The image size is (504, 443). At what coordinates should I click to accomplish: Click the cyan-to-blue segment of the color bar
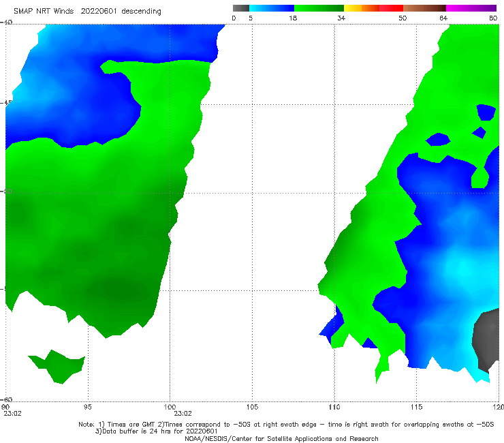tap(272, 8)
